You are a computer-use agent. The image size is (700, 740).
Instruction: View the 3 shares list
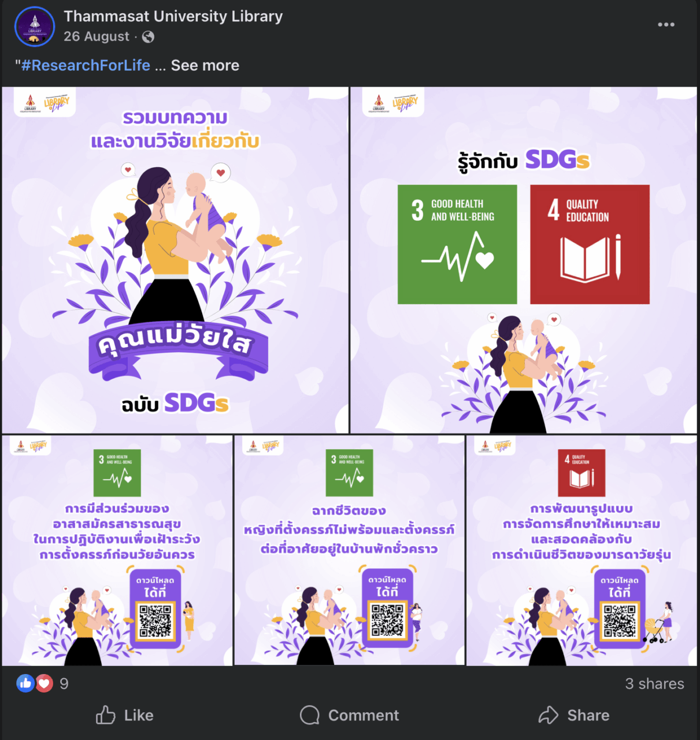[654, 684]
